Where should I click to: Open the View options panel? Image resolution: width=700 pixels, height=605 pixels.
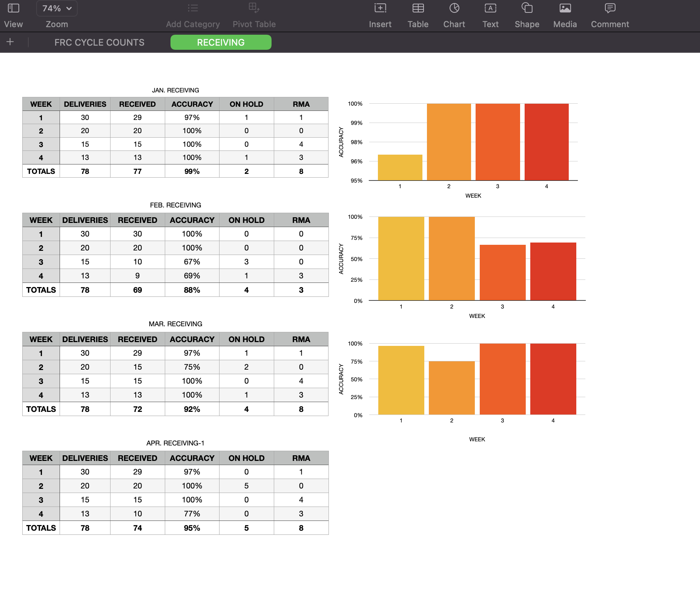coord(13,15)
